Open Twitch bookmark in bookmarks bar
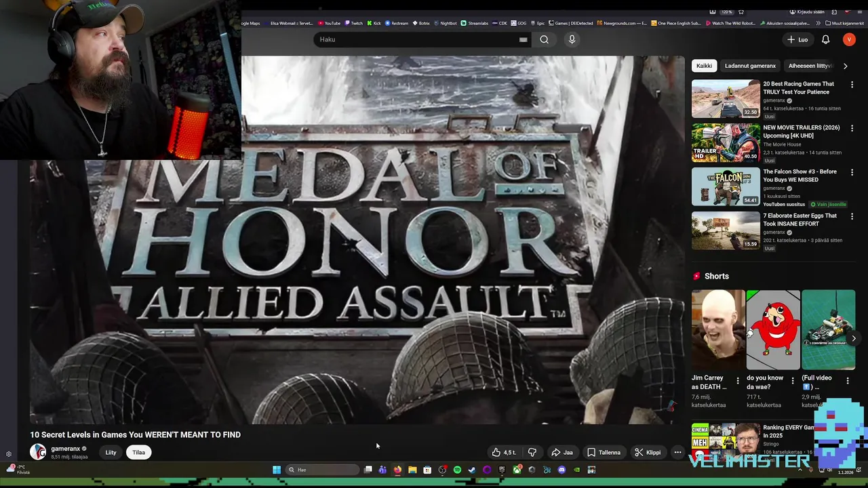The height and width of the screenshot is (488, 868). point(353,23)
